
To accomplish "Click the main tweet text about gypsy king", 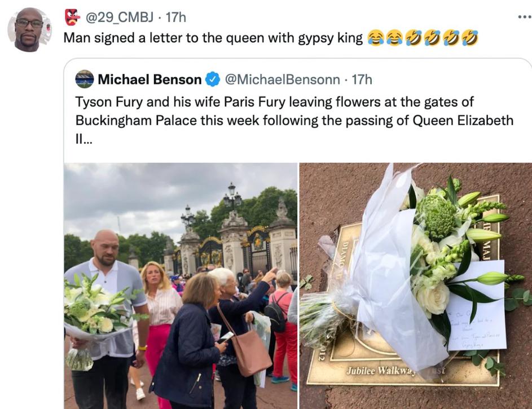I will point(213,38).
